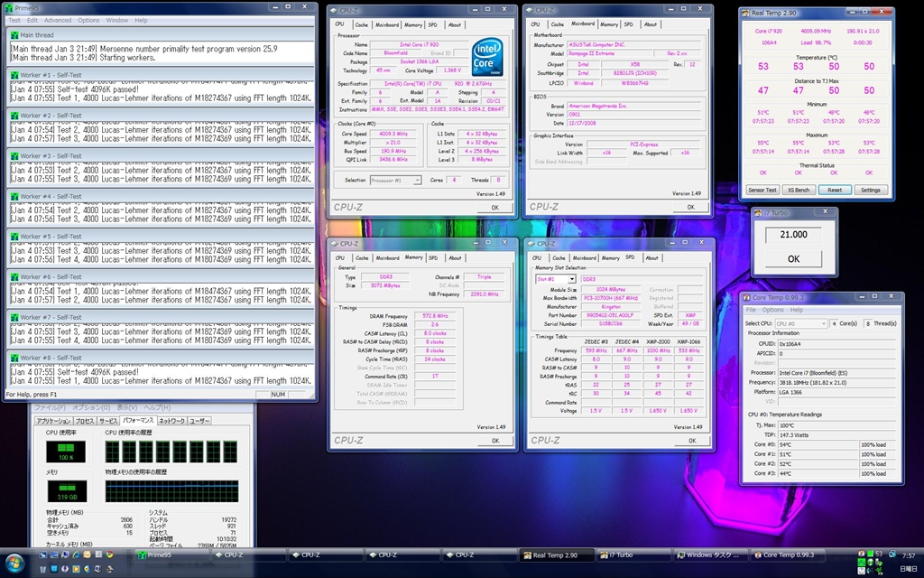Select the ネットワーク tab in Task Manager
This screenshot has height=578, width=924.
tap(171, 421)
